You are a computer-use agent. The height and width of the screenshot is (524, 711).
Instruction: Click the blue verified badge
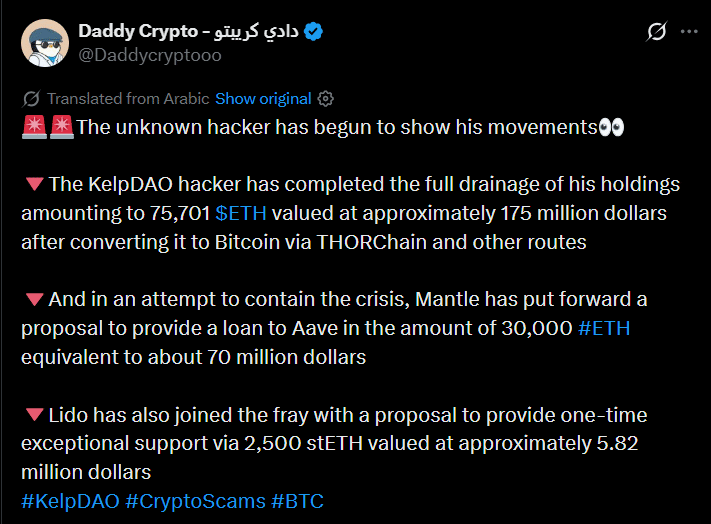click(x=314, y=32)
